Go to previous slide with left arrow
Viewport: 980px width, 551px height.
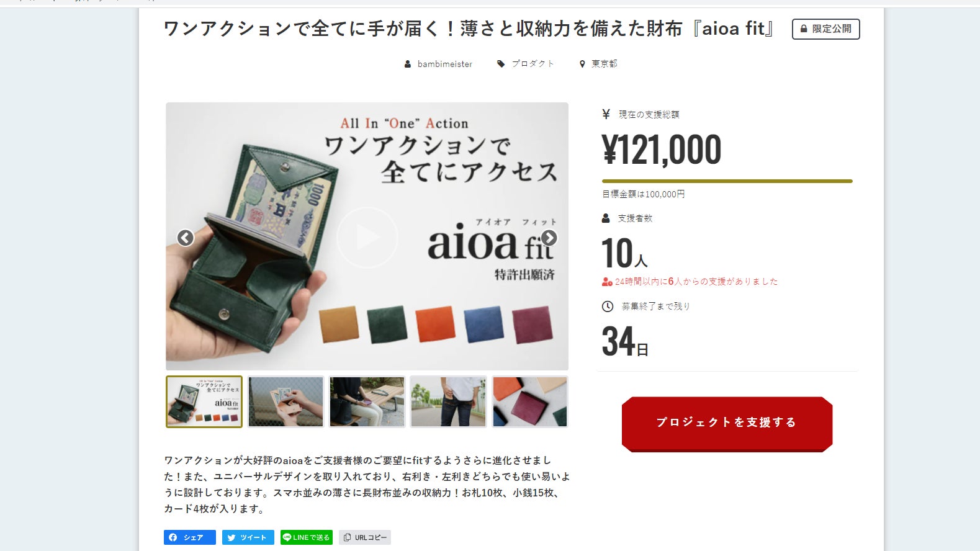tap(185, 238)
